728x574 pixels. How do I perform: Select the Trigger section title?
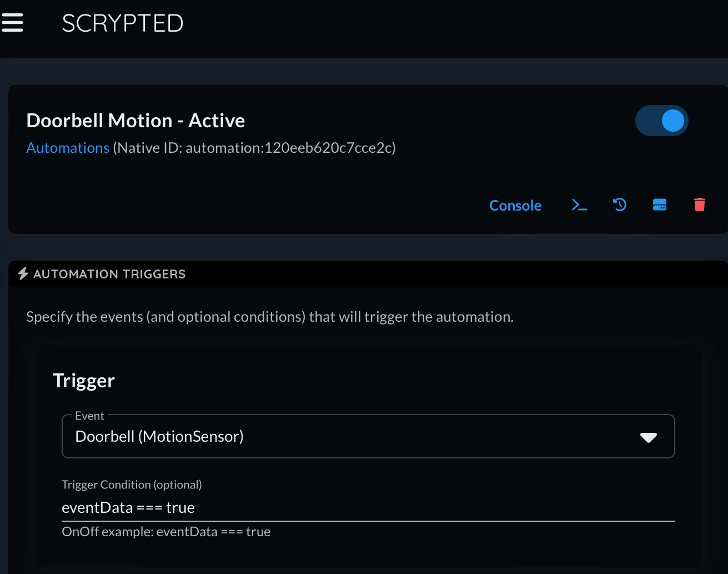click(x=83, y=381)
